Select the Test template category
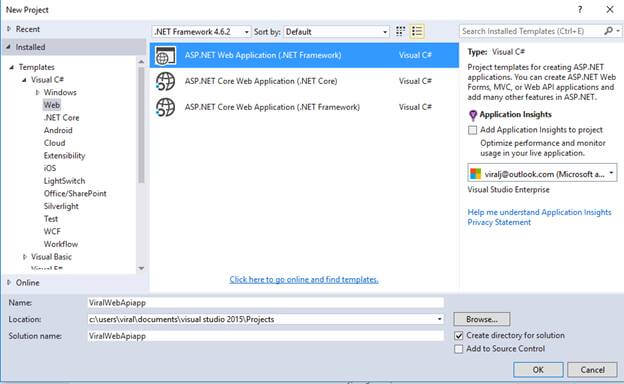The height and width of the screenshot is (384, 624). (x=51, y=219)
